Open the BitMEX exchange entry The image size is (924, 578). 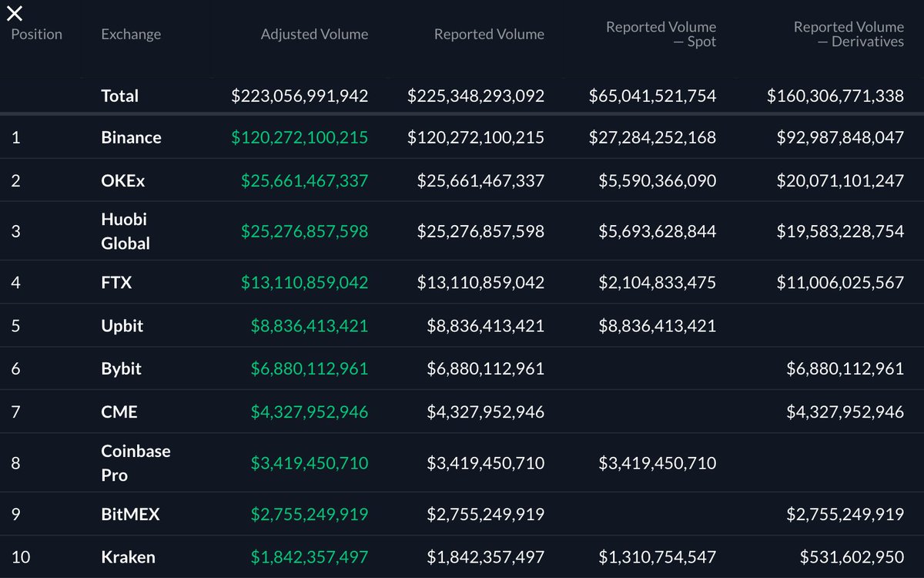(x=130, y=514)
